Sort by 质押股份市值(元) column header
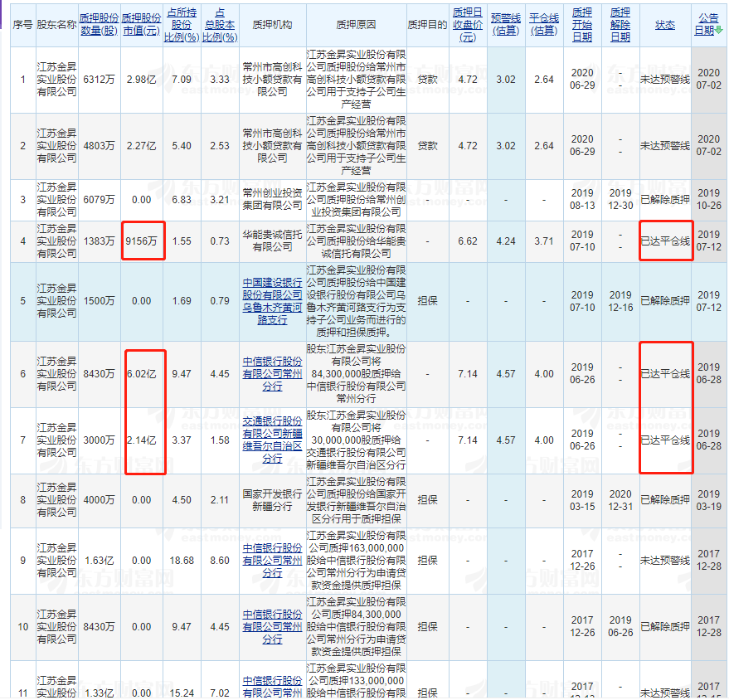This screenshot has height=700, width=729. click(x=141, y=25)
